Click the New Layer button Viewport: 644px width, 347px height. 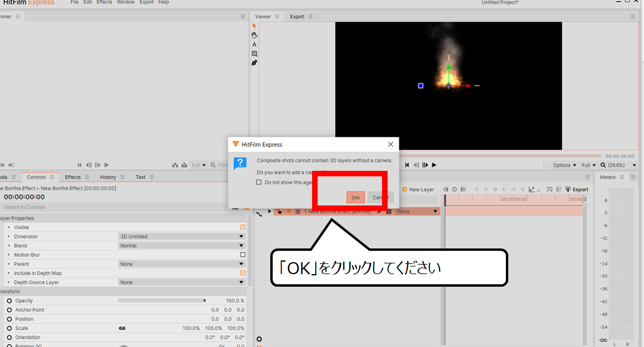418,189
